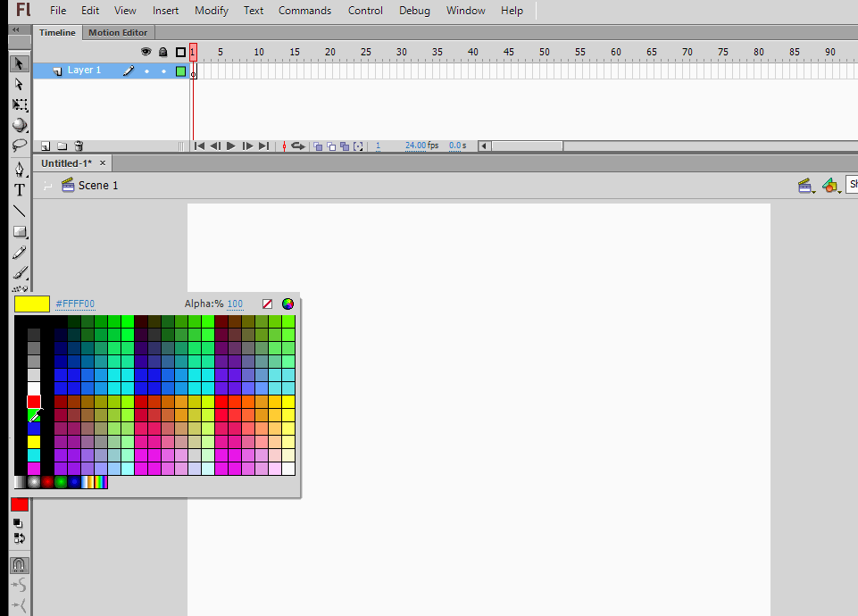The width and height of the screenshot is (858, 616).
Task: Toggle Layer 1 outline mode square
Action: [180, 71]
